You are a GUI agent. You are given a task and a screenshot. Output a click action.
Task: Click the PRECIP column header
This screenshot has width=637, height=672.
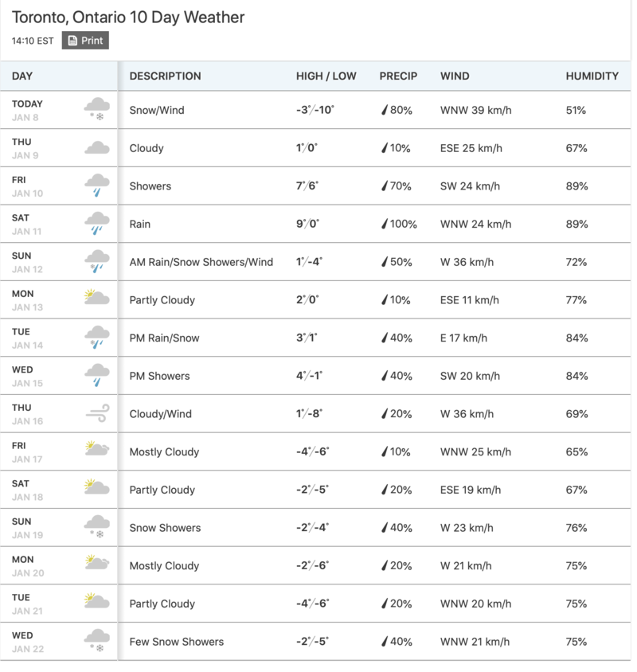click(398, 76)
